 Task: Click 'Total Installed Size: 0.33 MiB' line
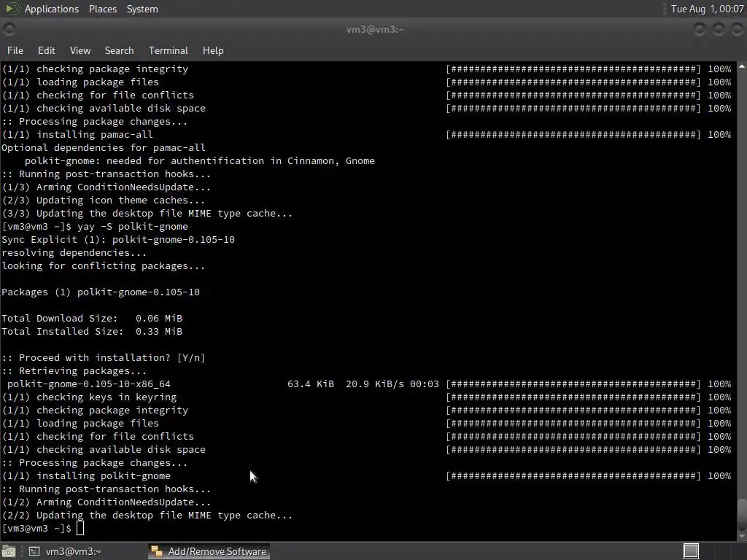click(x=92, y=332)
